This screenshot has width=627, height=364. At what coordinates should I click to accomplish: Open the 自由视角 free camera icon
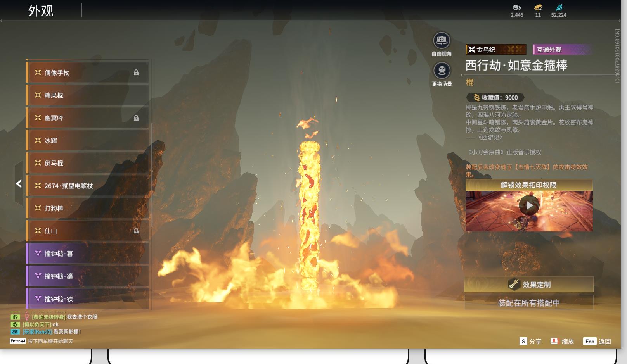click(442, 40)
